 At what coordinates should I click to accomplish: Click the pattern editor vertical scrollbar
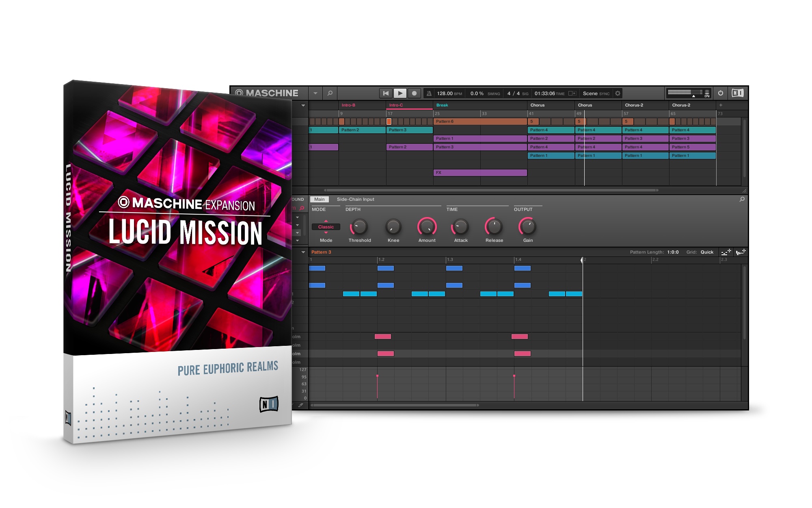coord(744,303)
